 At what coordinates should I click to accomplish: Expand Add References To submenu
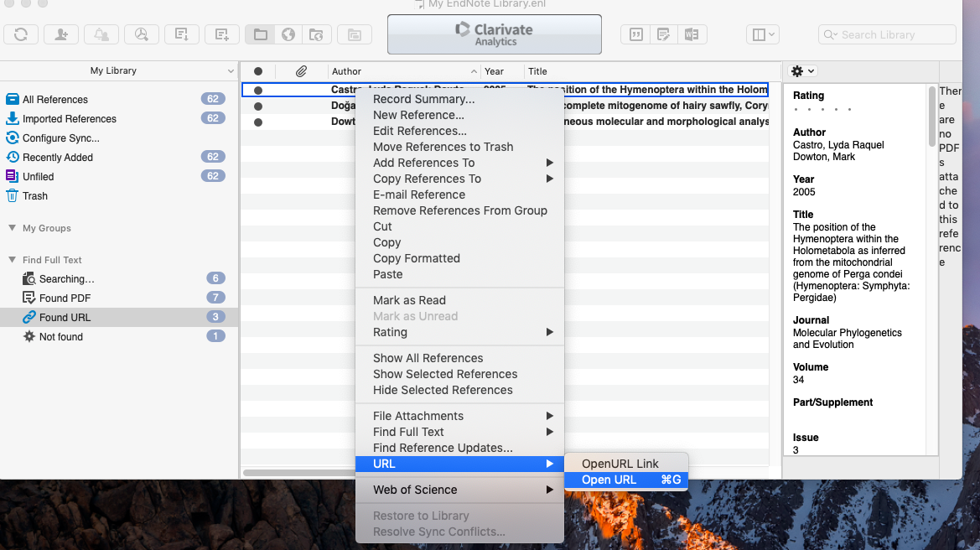pyautogui.click(x=459, y=163)
